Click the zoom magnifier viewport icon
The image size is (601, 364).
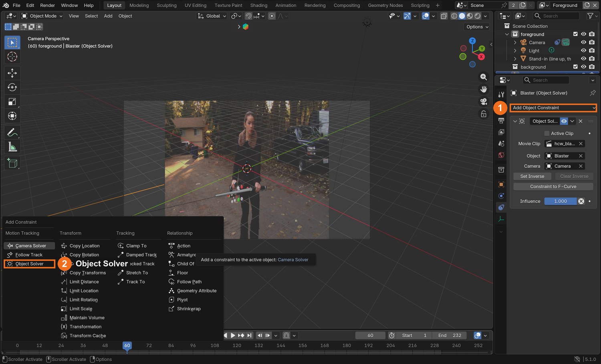click(x=484, y=77)
